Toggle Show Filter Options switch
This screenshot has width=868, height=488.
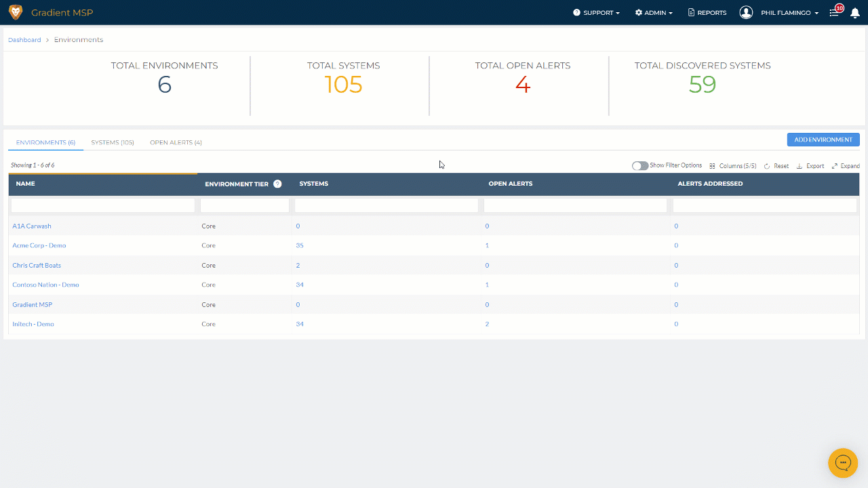pos(639,166)
